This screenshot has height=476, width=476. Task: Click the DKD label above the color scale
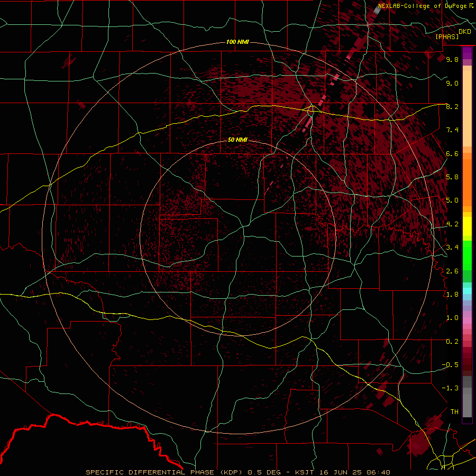465,31
